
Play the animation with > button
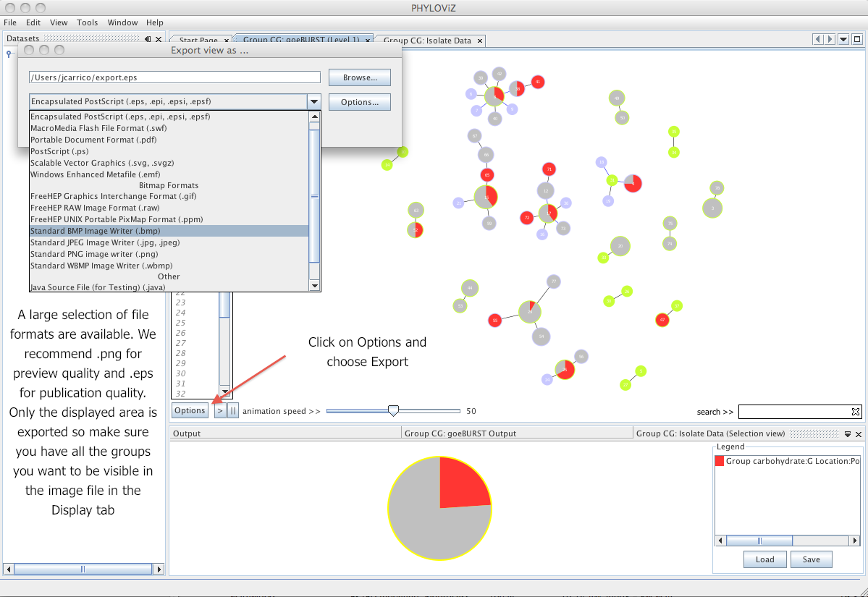pyautogui.click(x=220, y=411)
